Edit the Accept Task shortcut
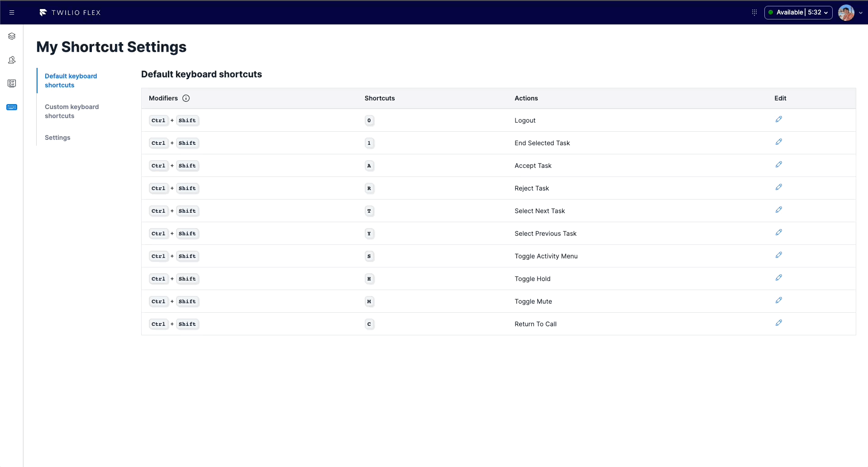 click(778, 165)
